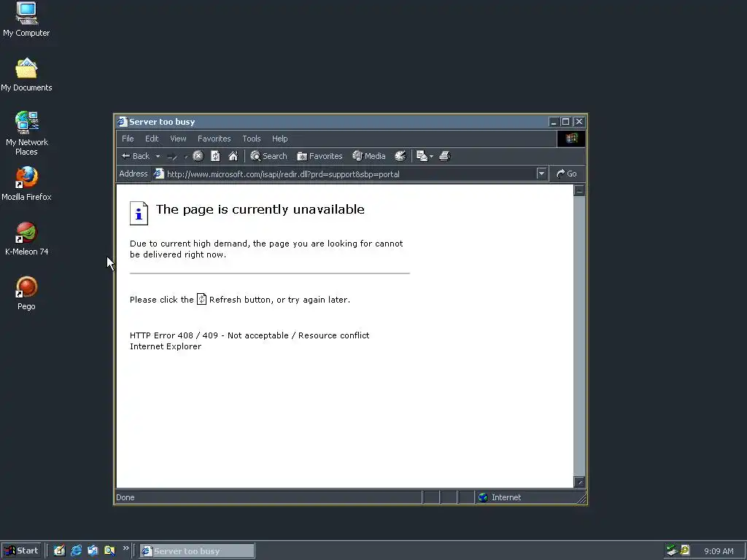Launch Internet Explorer from quick launch
Image resolution: width=747 pixels, height=560 pixels.
point(76,551)
